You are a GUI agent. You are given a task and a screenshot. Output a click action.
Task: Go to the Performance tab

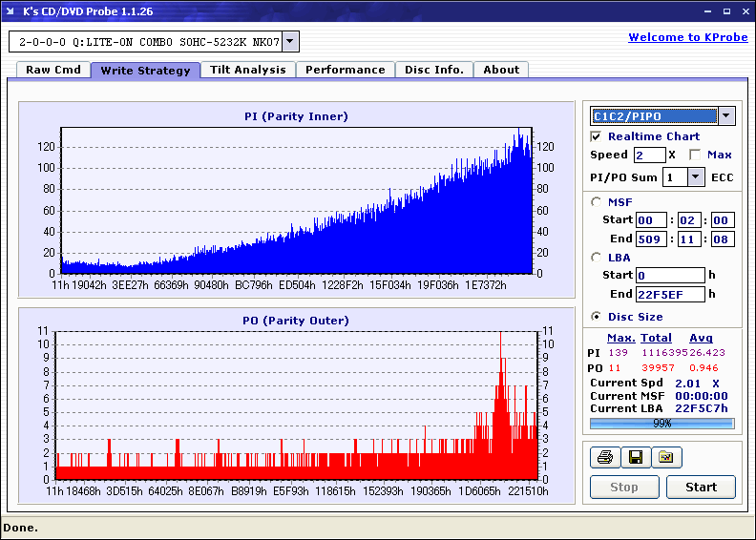(x=346, y=70)
